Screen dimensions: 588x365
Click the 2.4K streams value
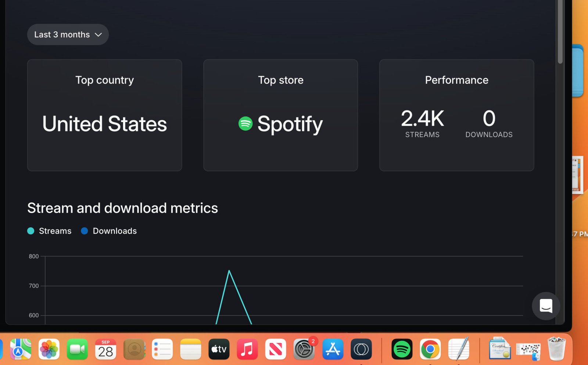pos(422,119)
